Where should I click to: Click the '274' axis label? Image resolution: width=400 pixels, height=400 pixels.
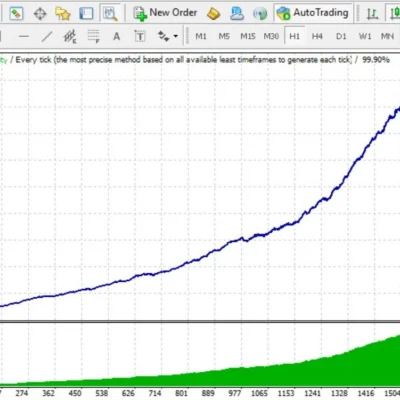coord(22,393)
